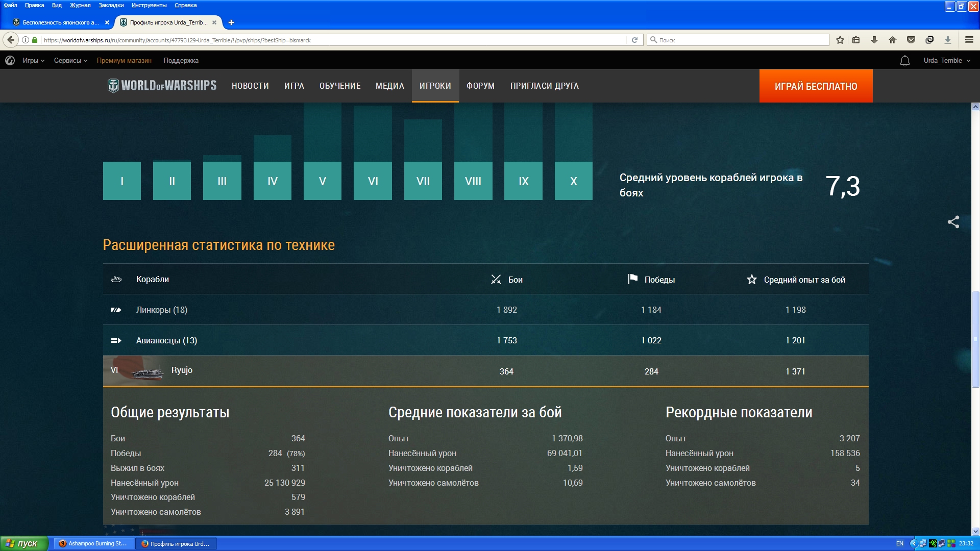Open the Urda_Terrible account dropdown

947,61
